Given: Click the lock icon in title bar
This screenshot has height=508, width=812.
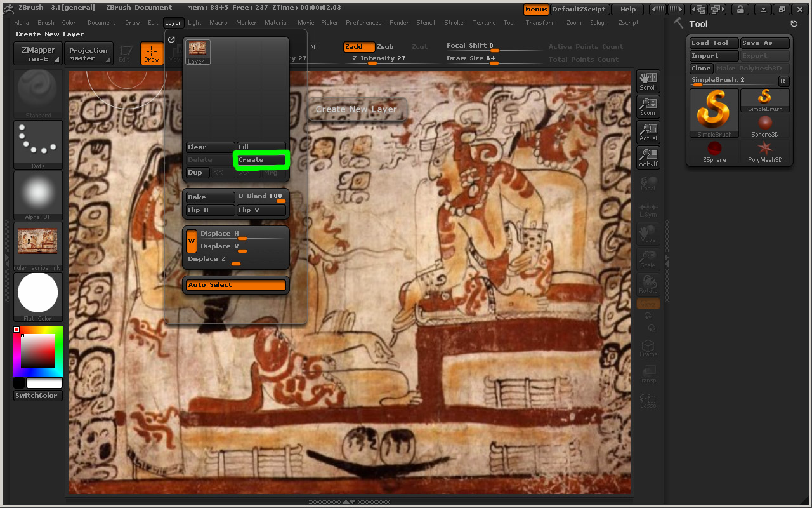Looking at the screenshot, I should click(x=740, y=9).
